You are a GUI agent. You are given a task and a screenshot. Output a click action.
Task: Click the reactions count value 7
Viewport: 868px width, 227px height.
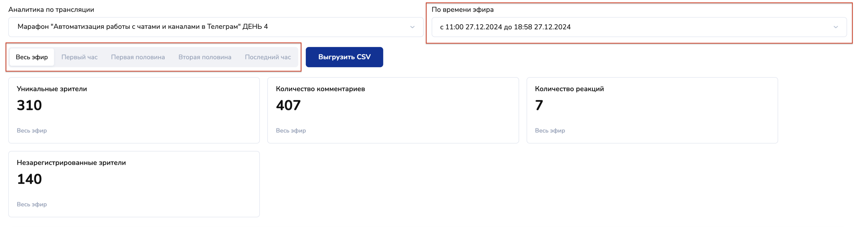click(539, 105)
